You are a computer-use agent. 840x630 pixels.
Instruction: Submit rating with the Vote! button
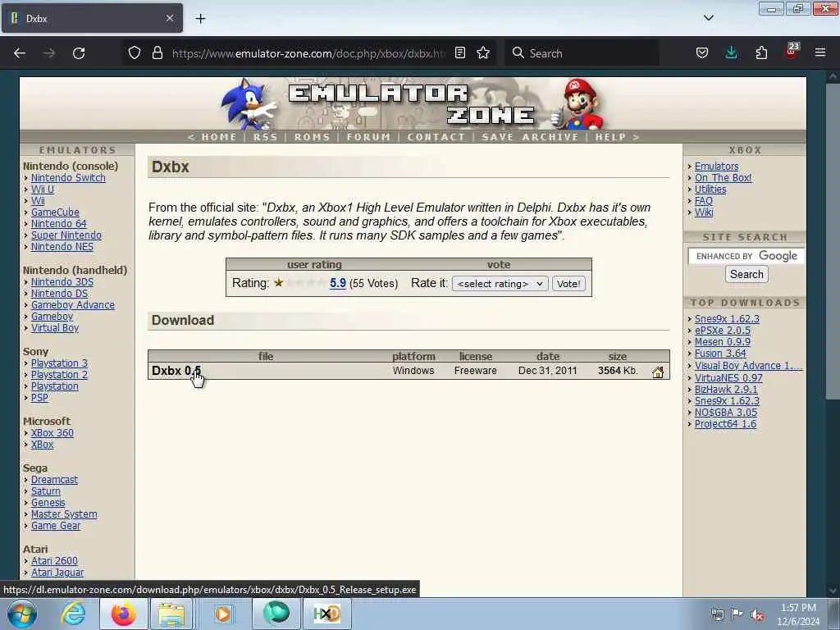click(x=568, y=284)
